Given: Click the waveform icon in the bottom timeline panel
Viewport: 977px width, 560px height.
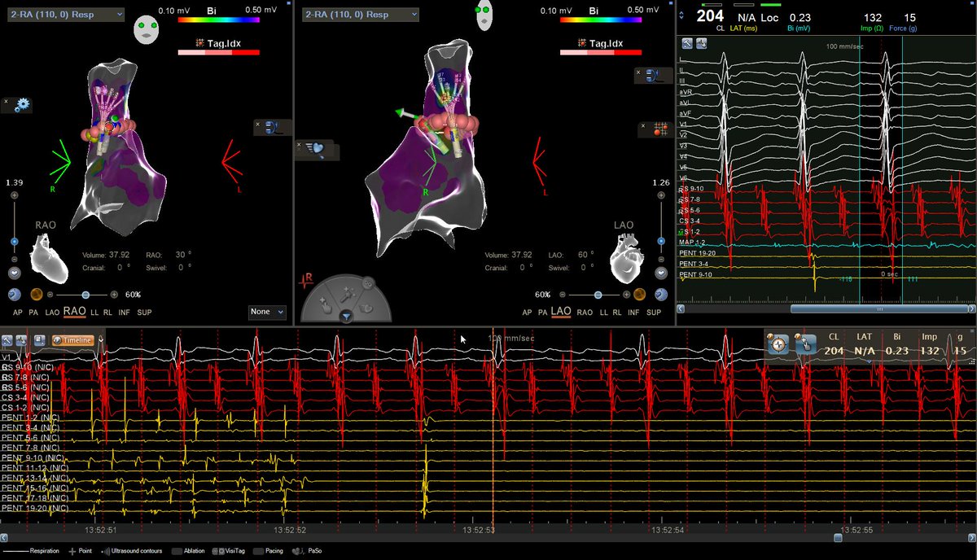Looking at the screenshot, I should click(x=20, y=340).
